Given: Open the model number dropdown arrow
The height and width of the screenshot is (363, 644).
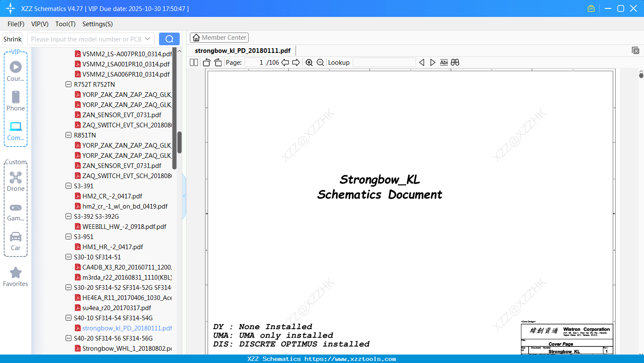Looking at the screenshot, I should pos(148,39).
